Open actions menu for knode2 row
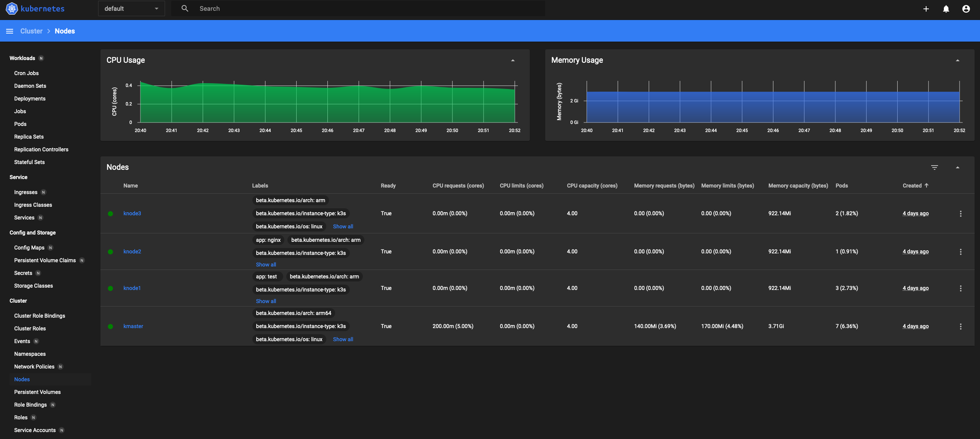This screenshot has width=980, height=439. coord(961,252)
